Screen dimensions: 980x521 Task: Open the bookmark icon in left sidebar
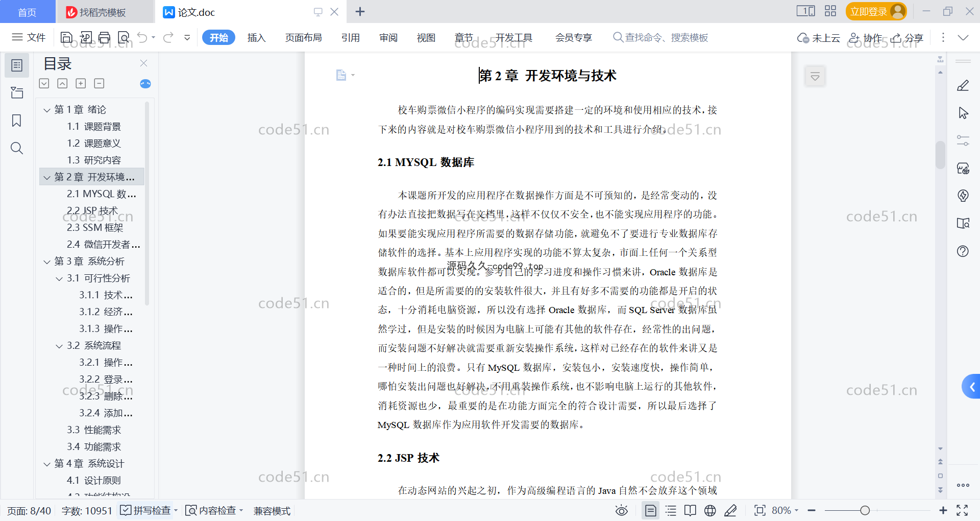17,121
